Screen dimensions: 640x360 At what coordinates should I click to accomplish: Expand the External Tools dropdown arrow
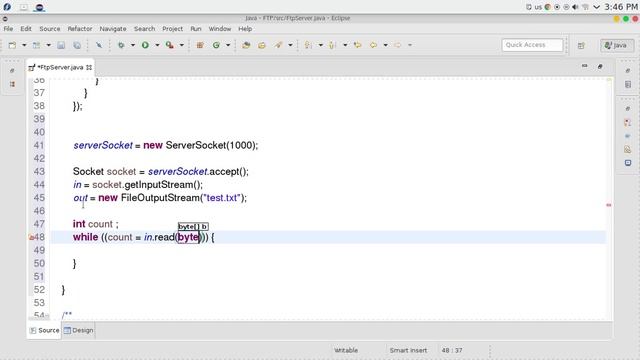click(182, 45)
